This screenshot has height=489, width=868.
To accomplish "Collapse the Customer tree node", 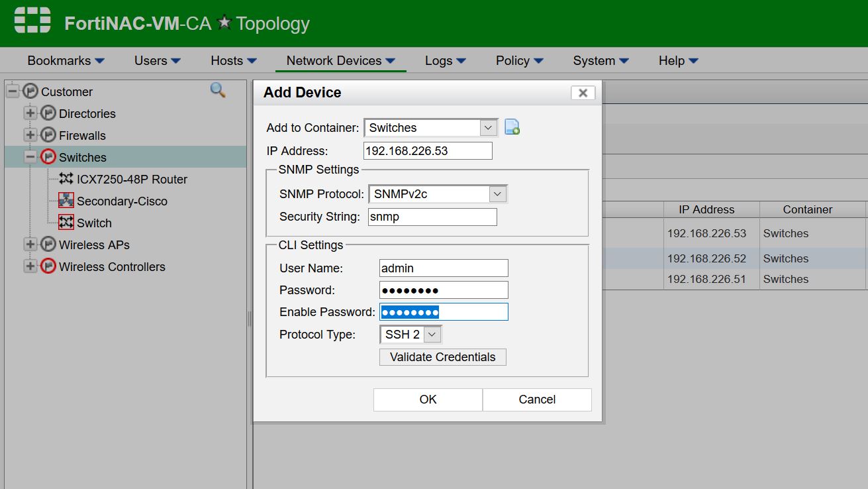I will pyautogui.click(x=13, y=91).
